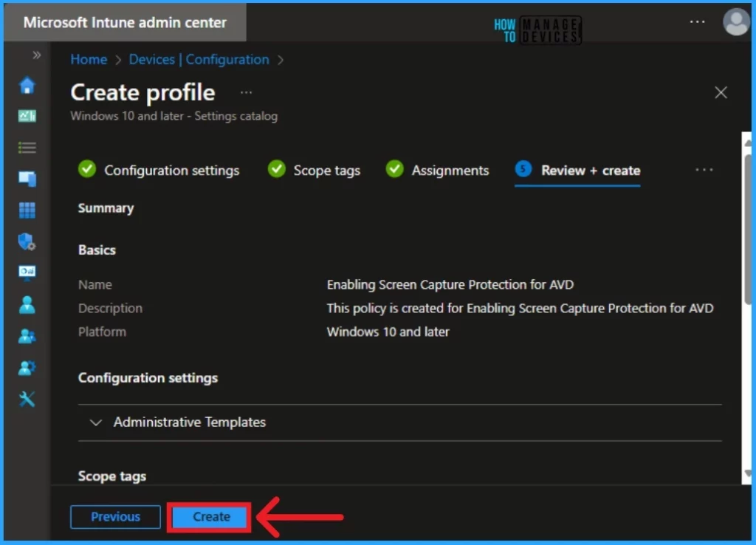The width and height of the screenshot is (756, 545).
Task: Open the Apps grid icon
Action: (27, 210)
